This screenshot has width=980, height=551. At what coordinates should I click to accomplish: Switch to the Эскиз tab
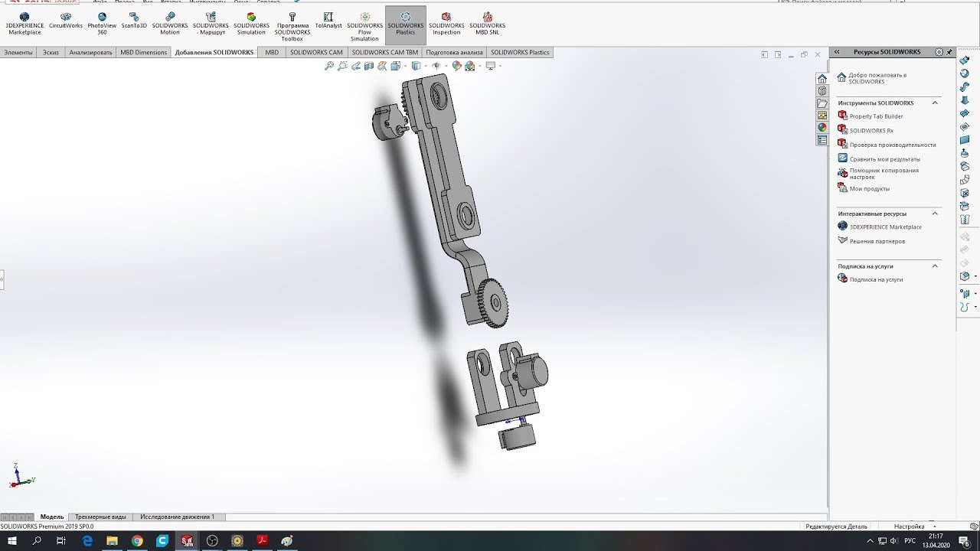51,53
